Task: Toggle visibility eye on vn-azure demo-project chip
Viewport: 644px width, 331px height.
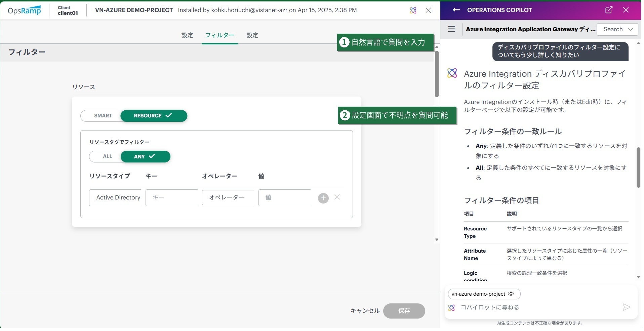Action: point(511,294)
